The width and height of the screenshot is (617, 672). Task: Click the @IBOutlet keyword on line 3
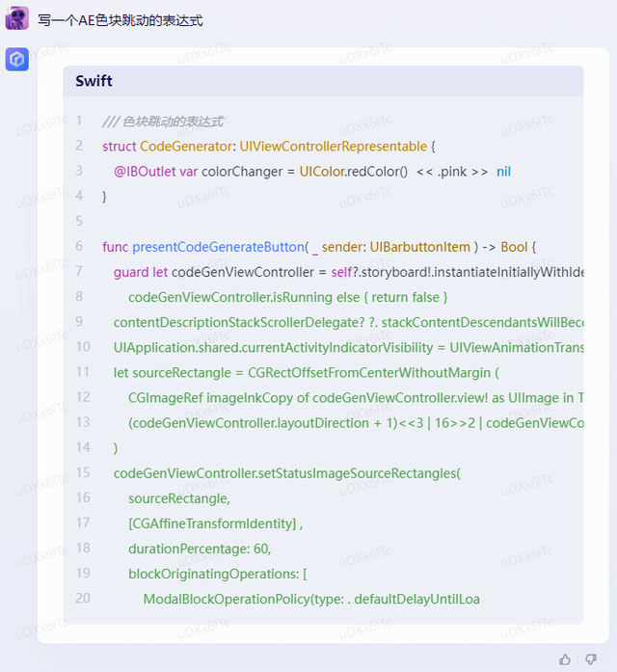pos(144,172)
